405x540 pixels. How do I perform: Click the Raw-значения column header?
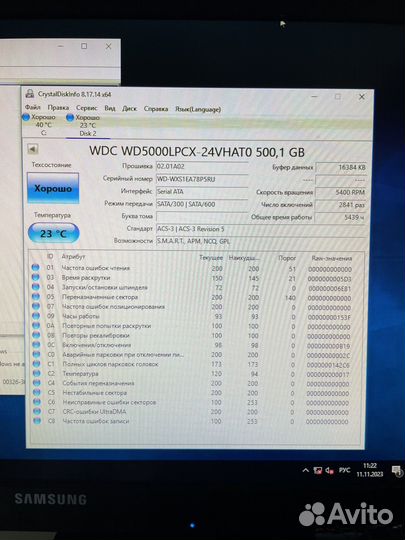[331, 258]
